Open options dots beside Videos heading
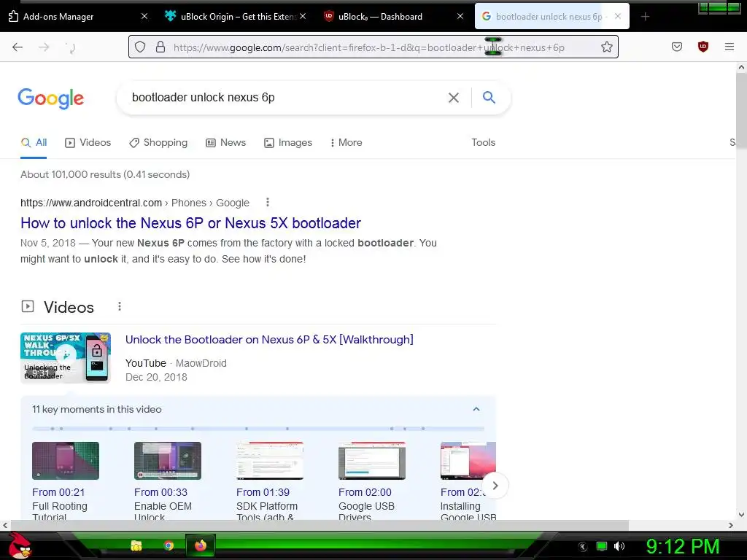The image size is (747, 560). (x=120, y=306)
